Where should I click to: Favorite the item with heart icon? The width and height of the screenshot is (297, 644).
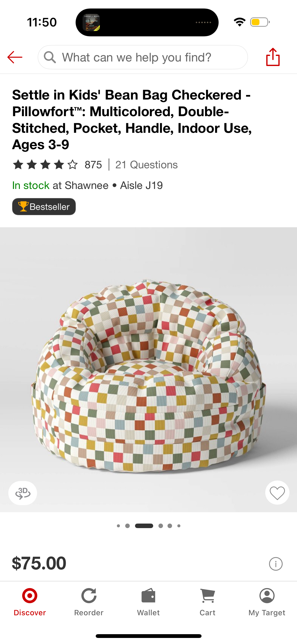[x=277, y=493]
